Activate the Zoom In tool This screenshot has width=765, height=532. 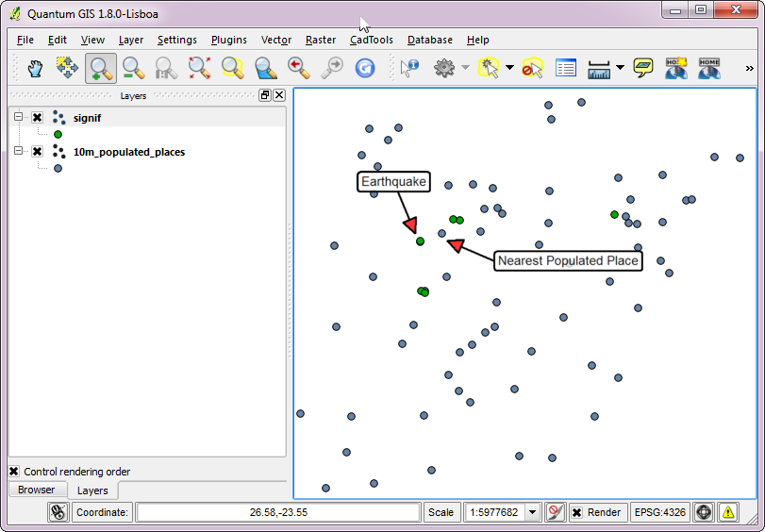point(101,68)
